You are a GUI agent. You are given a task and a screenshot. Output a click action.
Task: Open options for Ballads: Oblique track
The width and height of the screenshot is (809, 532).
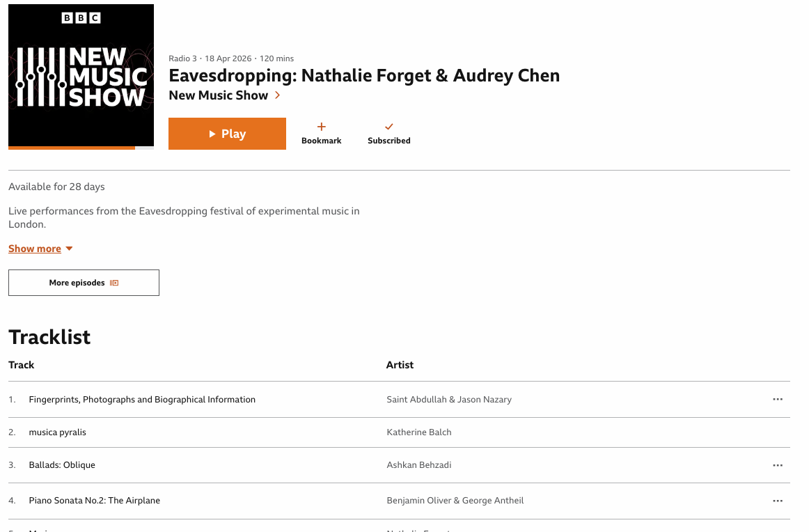click(778, 465)
